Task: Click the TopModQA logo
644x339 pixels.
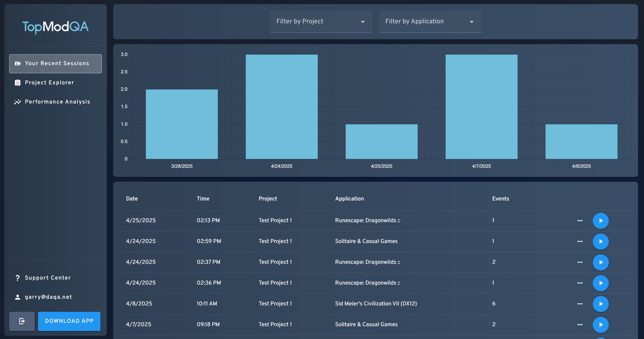Action: point(56,27)
